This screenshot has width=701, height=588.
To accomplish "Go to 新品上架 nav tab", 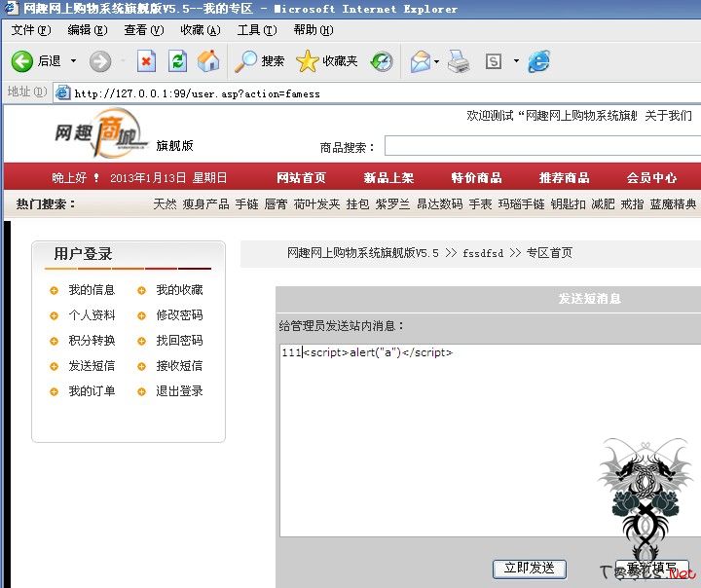I will click(x=388, y=178).
